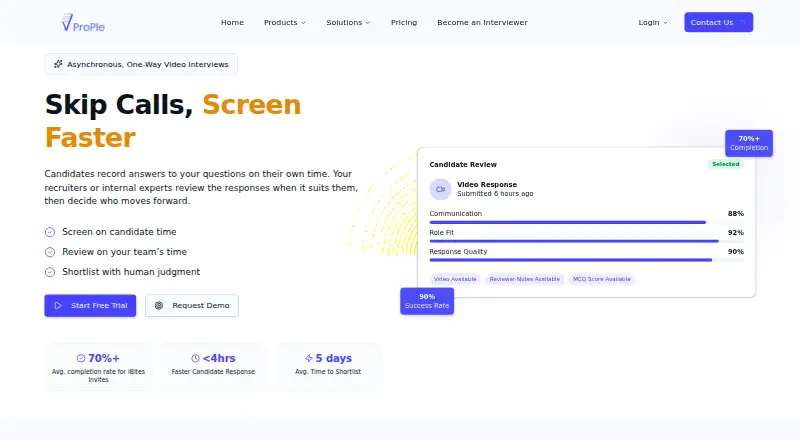Click the 90% Response Quality score
Viewport: 800px width, 440px height.
[x=736, y=252]
